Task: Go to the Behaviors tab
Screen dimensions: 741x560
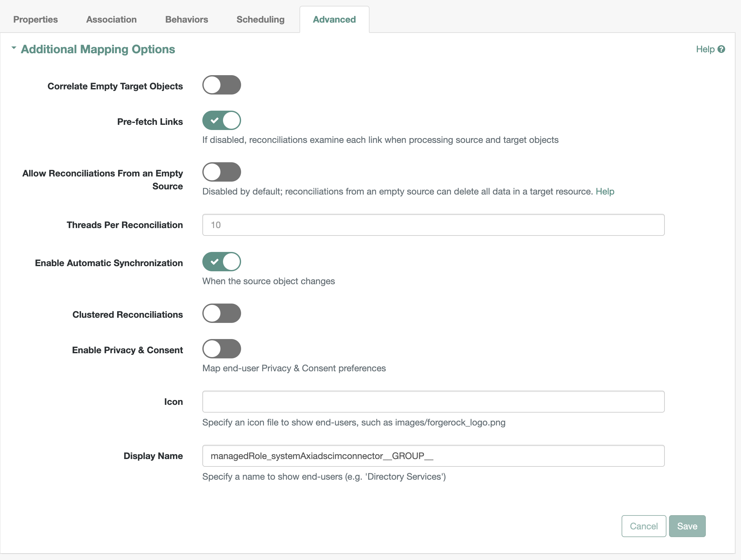Action: [x=187, y=19]
